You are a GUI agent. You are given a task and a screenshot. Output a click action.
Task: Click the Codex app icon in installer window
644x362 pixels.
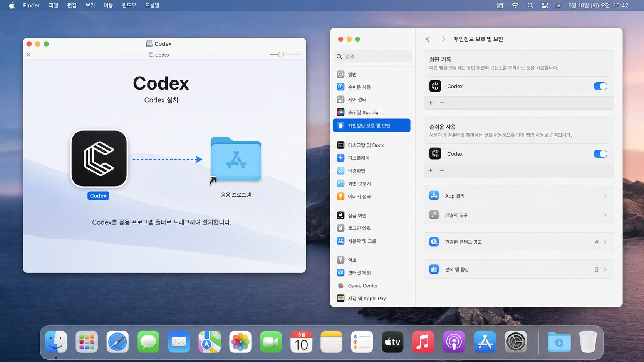pos(99,158)
